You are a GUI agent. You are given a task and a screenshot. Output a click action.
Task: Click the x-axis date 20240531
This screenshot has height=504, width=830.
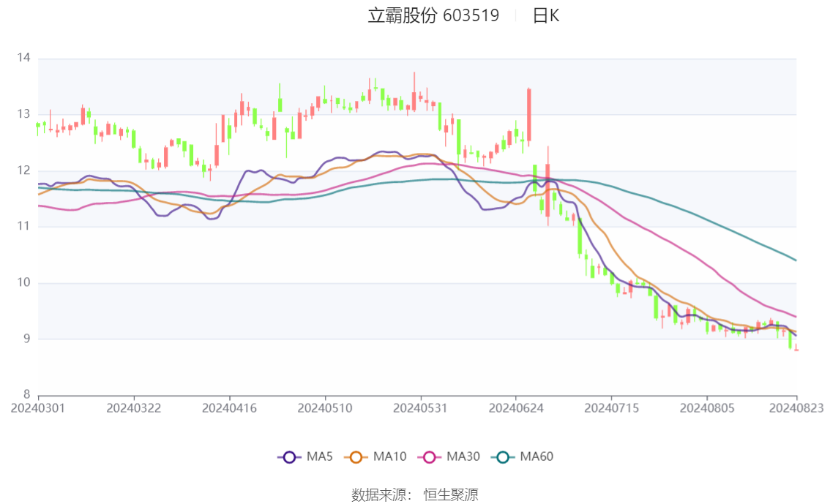coord(420,408)
